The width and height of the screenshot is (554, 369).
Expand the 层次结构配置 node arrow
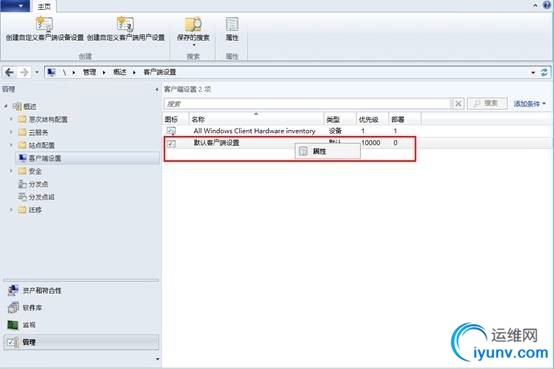click(11, 119)
